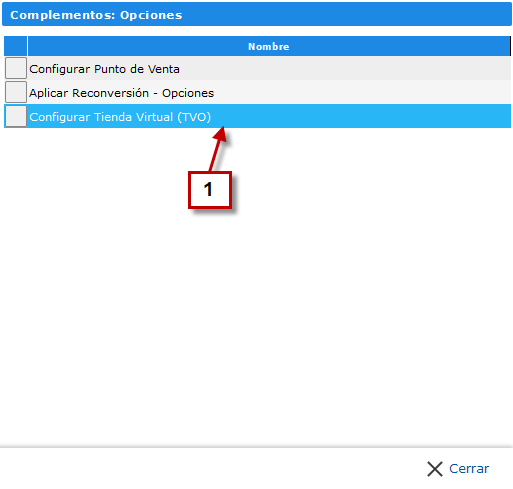
Task: Close the dialog via Cerrar text
Action: coord(469,469)
